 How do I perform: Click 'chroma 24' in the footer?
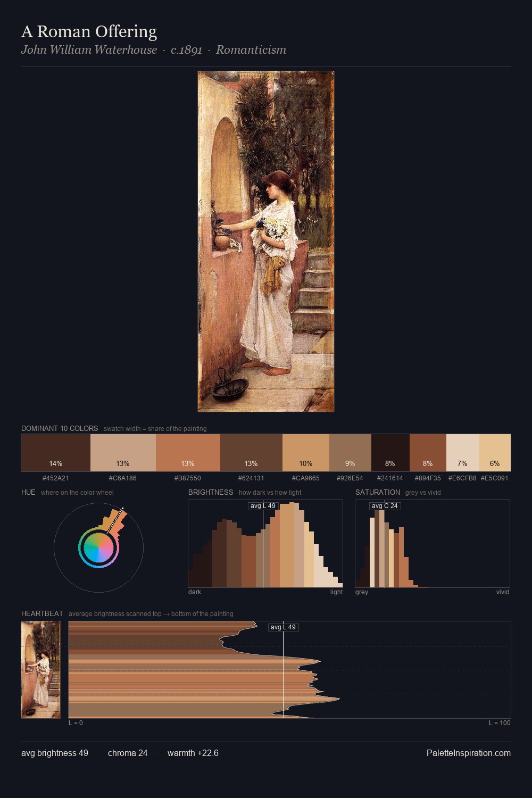click(x=128, y=753)
